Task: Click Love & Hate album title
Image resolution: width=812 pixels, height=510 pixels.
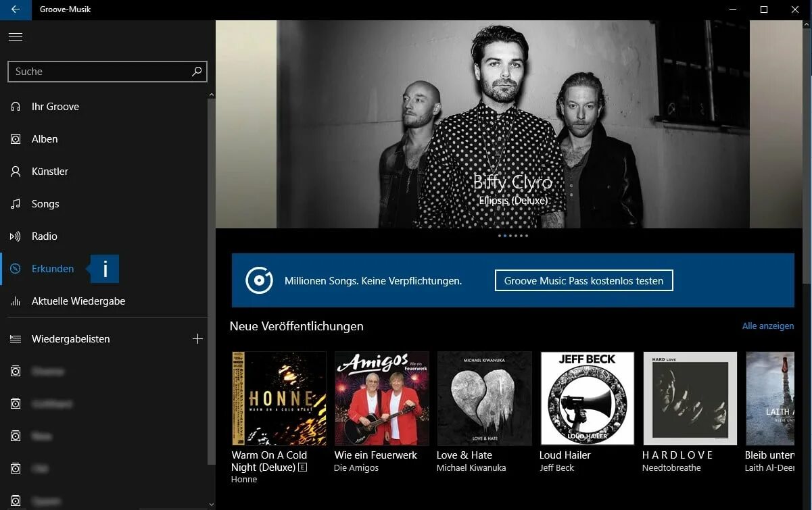Action: coord(464,455)
